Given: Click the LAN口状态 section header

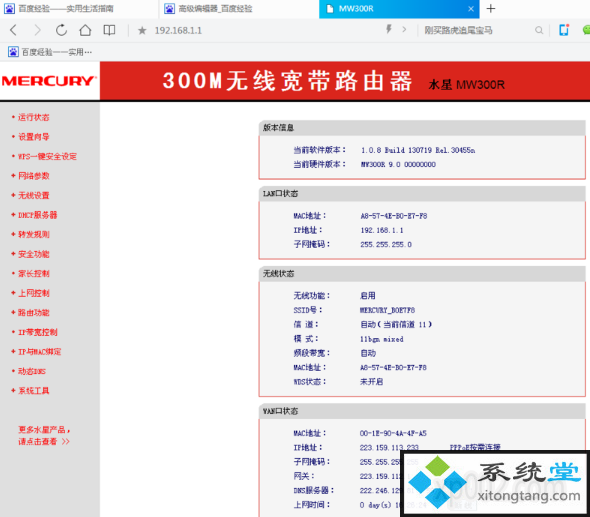Looking at the screenshot, I should pyautogui.click(x=422, y=193).
